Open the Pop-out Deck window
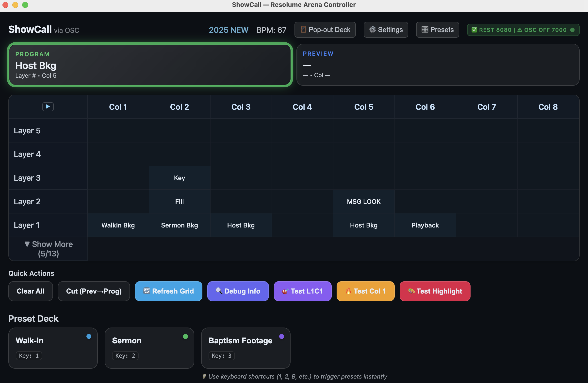The height and width of the screenshot is (383, 588). (325, 30)
